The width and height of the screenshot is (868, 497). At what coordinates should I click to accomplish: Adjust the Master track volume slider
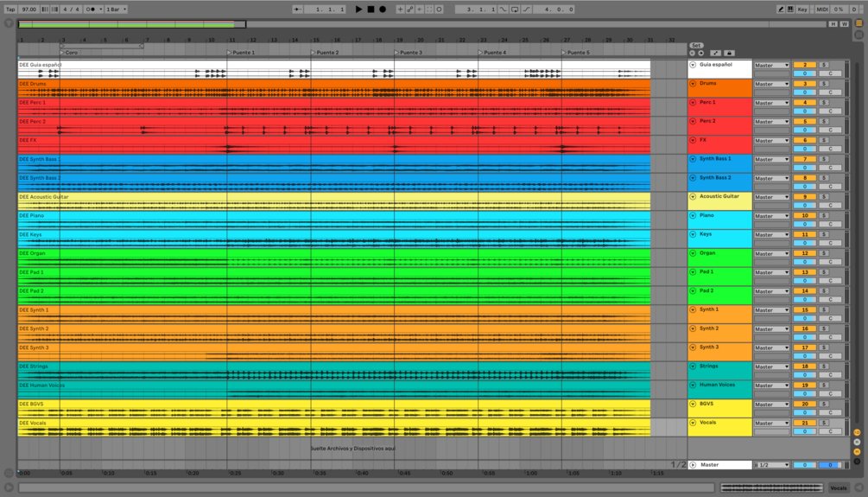[805, 465]
